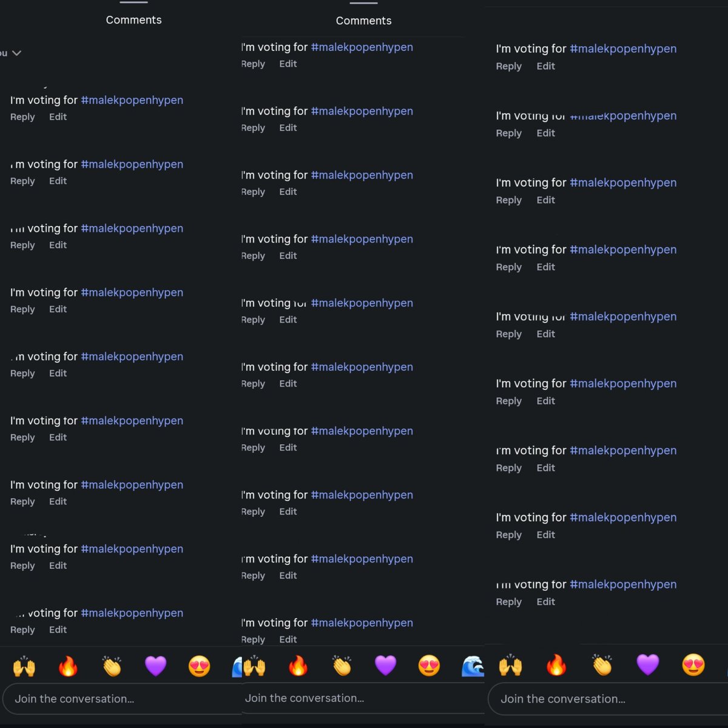Tap Comments header in middle screenshot

tap(363, 21)
